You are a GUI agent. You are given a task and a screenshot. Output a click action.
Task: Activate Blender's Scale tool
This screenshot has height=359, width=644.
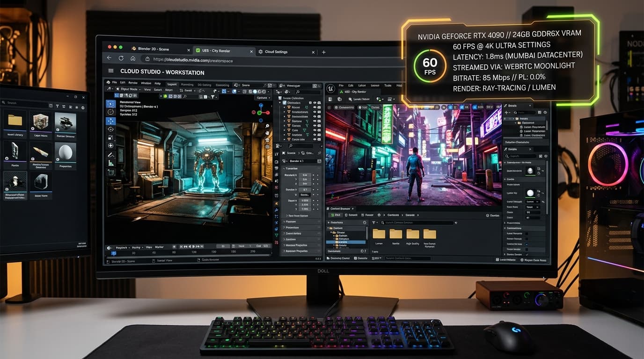coord(110,137)
